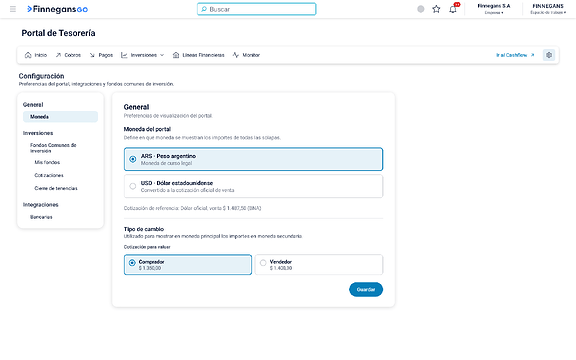The width and height of the screenshot is (576, 360).
Task: Open Bancarias under Integraciones
Action: (x=41, y=217)
